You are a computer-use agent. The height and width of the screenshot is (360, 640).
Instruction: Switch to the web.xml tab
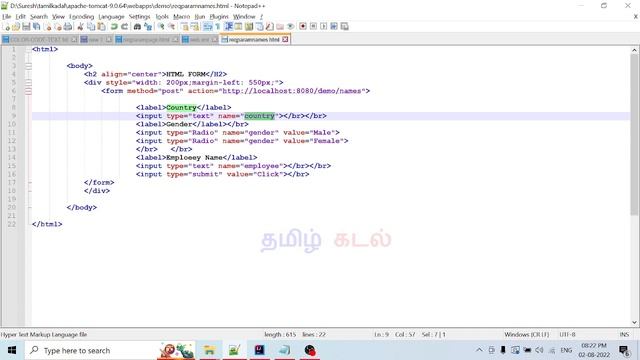(x=199, y=40)
